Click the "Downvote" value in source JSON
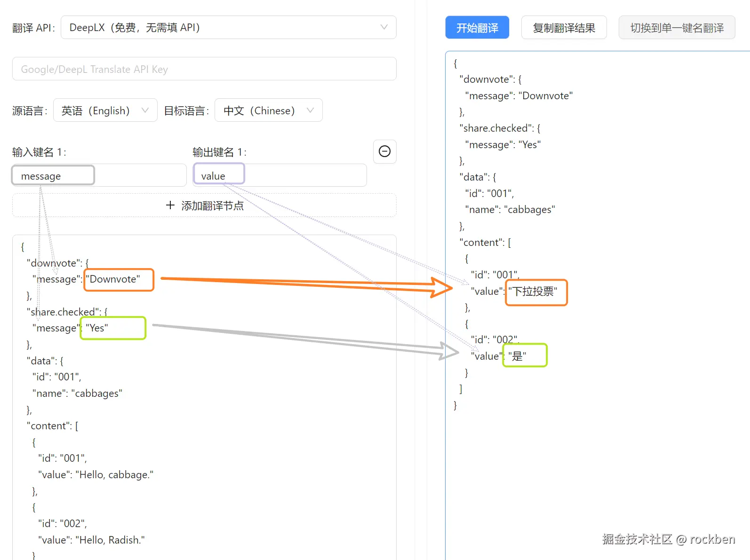 115,279
